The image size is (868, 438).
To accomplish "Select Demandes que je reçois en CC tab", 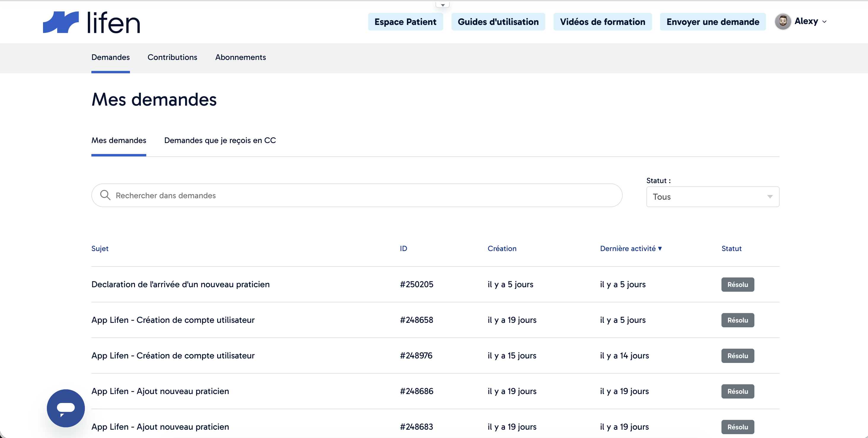I will [x=220, y=140].
